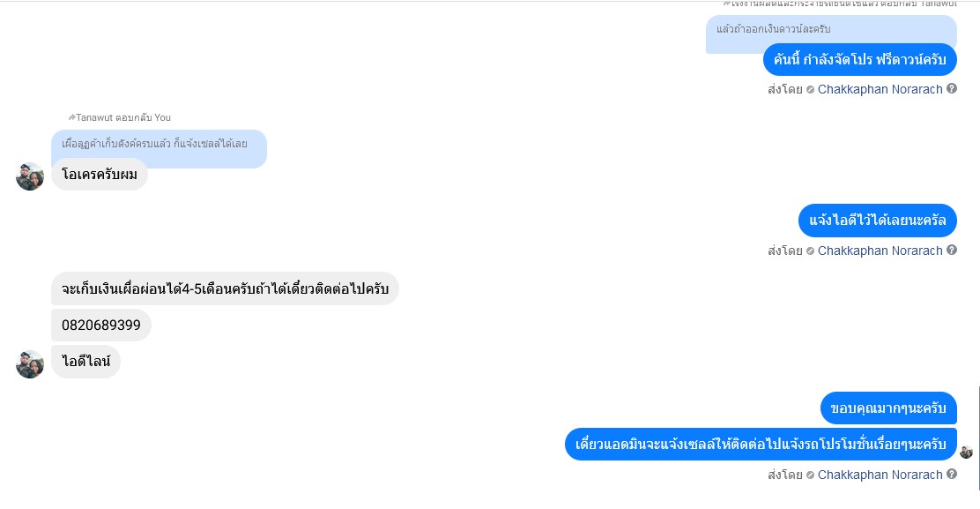This screenshot has height=509, width=980.
Task: Select message จะเก็บเงินเผื่อผ่อนได้4-5เดือนครับ
Action: tap(225, 288)
